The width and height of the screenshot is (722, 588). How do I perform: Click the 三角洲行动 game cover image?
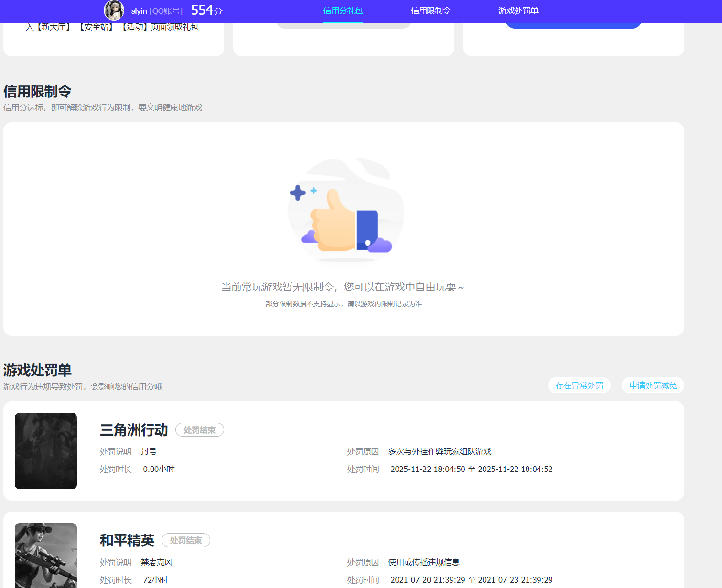pos(45,450)
